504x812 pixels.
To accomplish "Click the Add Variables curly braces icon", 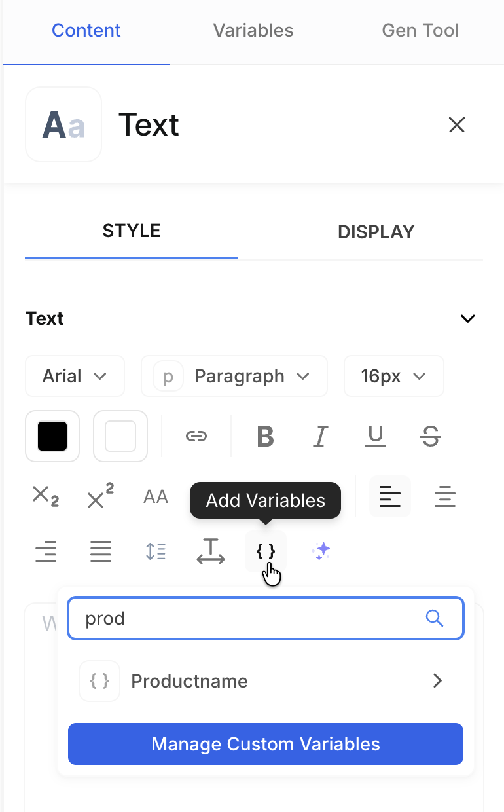I will tap(265, 551).
